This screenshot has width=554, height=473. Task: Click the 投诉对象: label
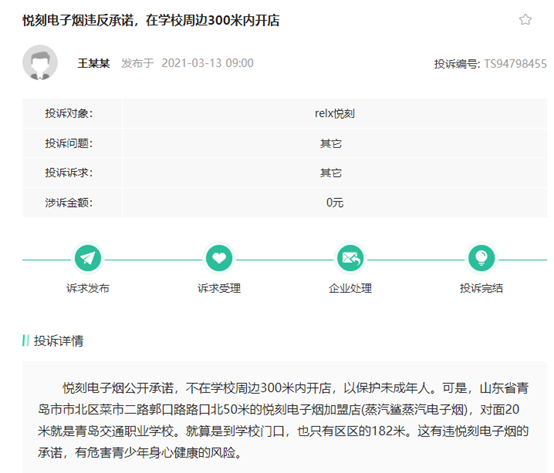[x=69, y=114]
